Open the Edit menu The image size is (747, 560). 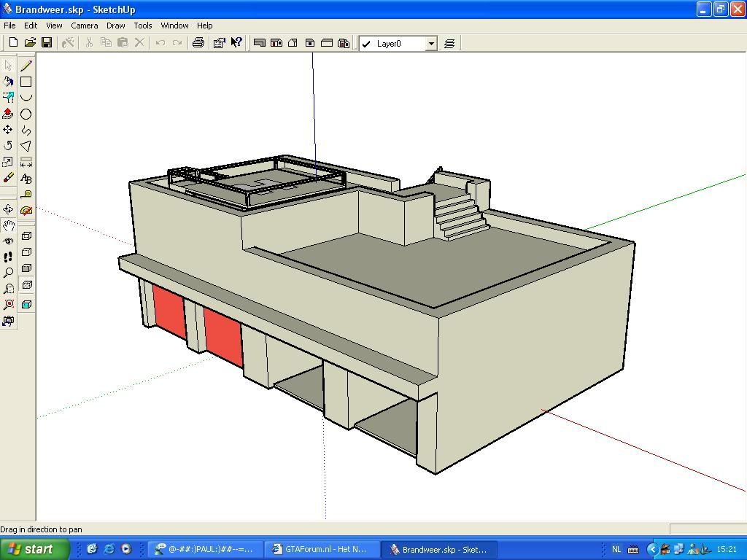(x=31, y=26)
